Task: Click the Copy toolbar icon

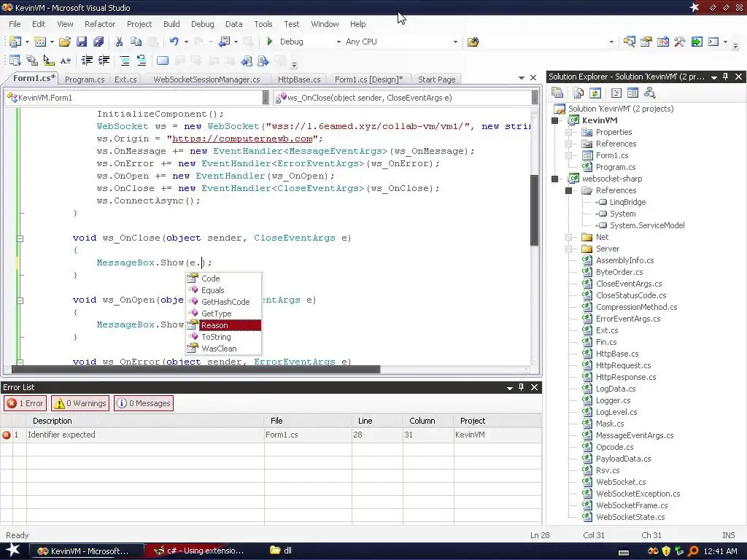Action: coord(136,42)
